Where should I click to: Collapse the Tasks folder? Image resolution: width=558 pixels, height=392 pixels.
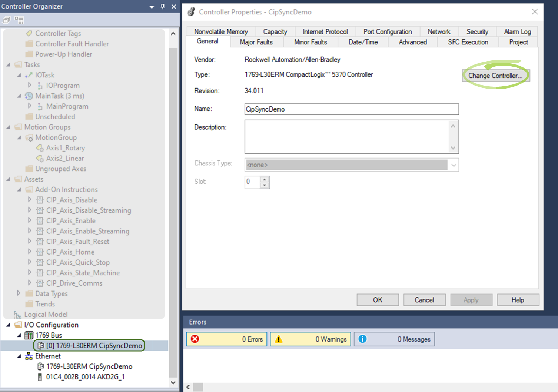[x=8, y=65]
